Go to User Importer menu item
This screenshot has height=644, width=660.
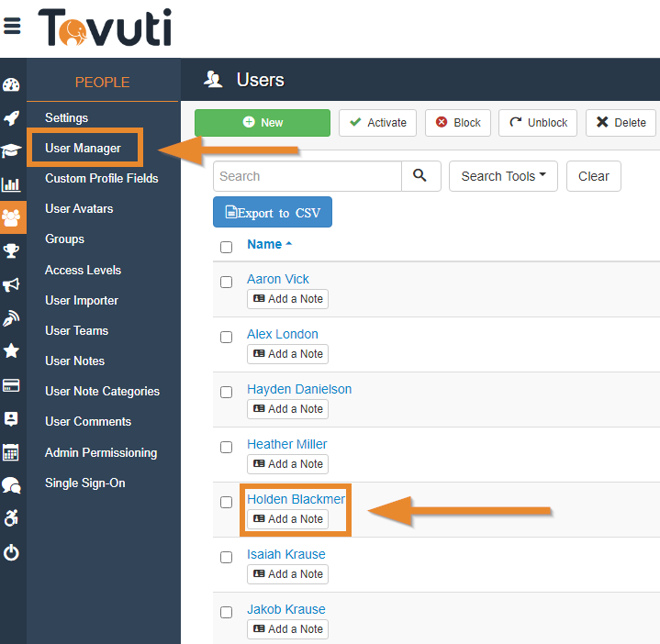point(82,300)
